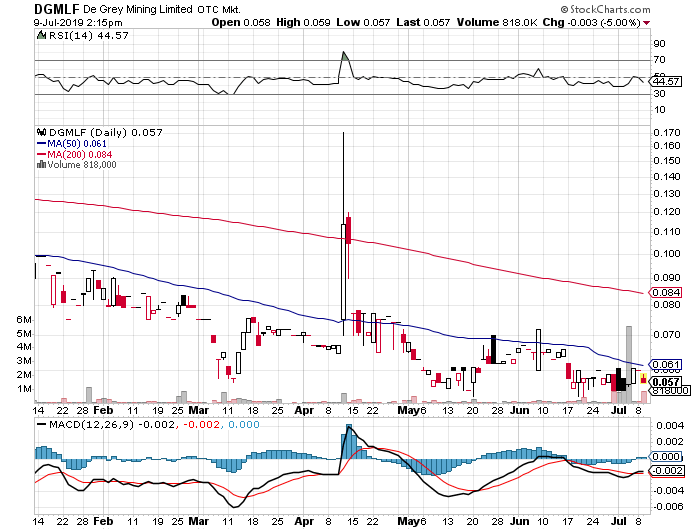The width and height of the screenshot is (700, 530).
Task: Click the Low 0.057 header value
Action: pos(363,22)
